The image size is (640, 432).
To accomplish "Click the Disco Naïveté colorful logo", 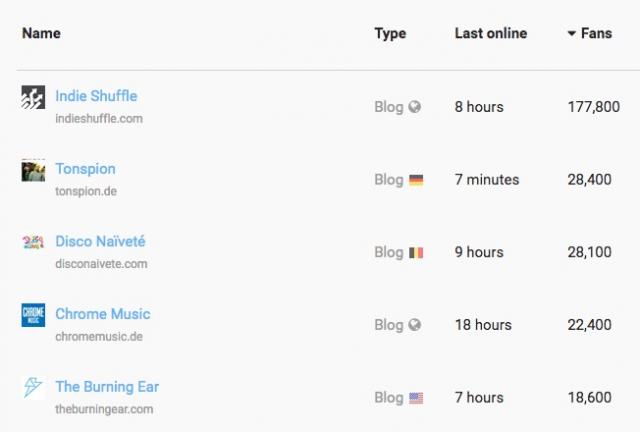I will tap(33, 243).
